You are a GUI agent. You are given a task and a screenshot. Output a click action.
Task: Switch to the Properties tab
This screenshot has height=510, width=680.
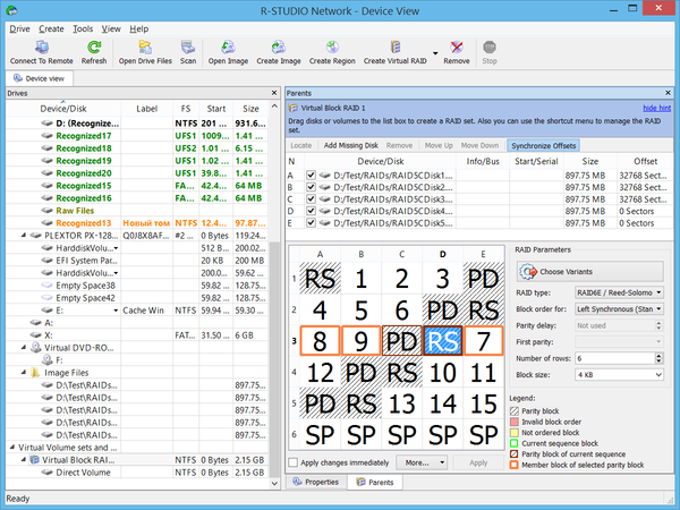[316, 482]
